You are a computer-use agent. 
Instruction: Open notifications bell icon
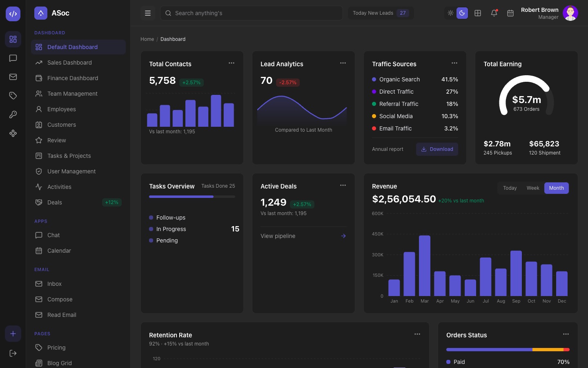tap(494, 13)
